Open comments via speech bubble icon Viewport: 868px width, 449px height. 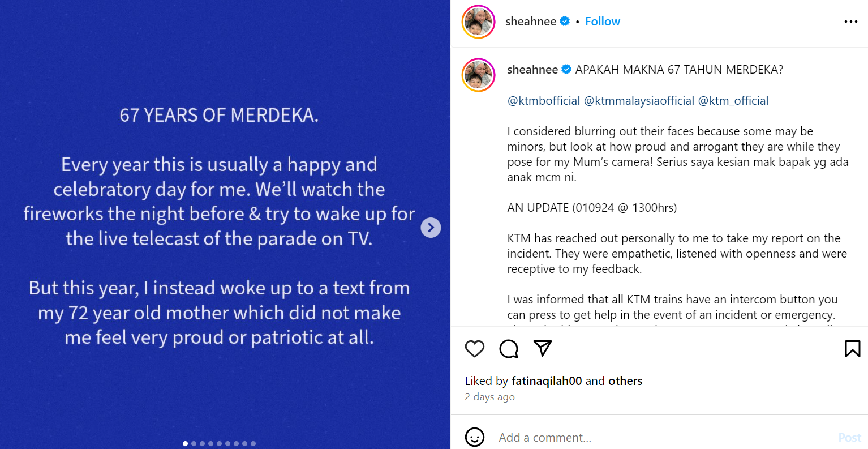[x=509, y=349]
